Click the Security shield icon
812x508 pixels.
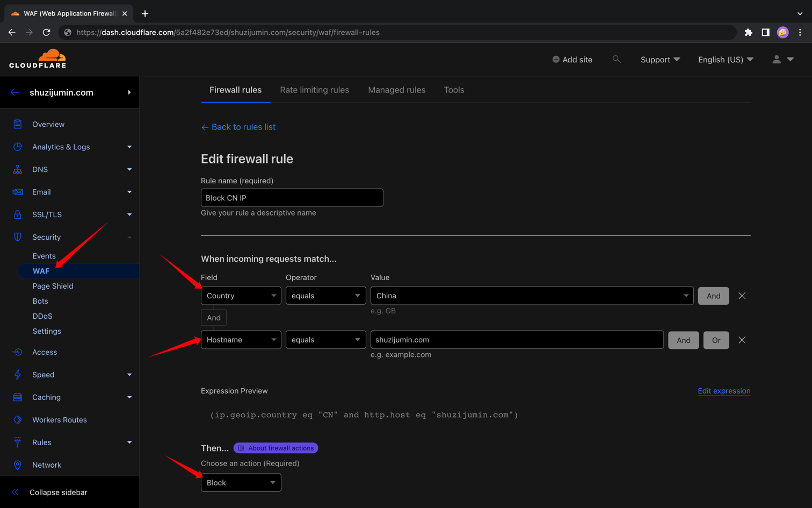pyautogui.click(x=18, y=237)
